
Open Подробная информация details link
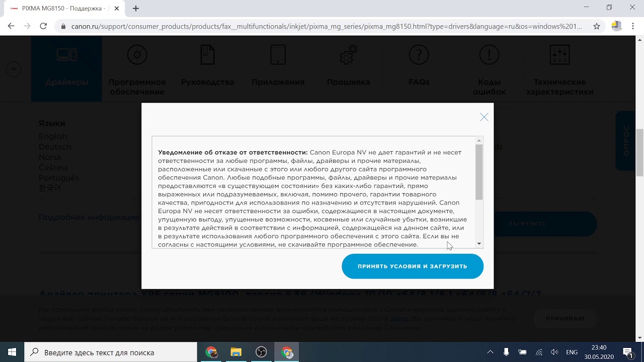[x=89, y=217]
